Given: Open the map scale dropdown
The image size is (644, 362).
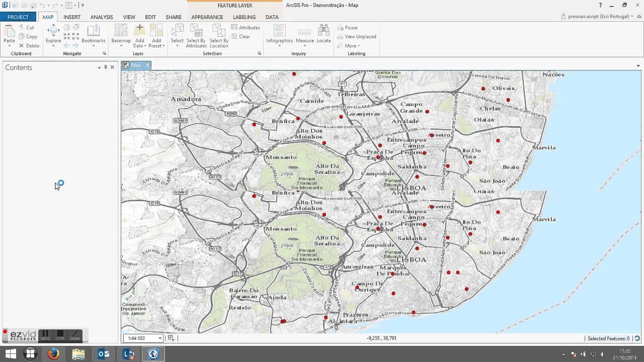Looking at the screenshot, I should (160, 338).
